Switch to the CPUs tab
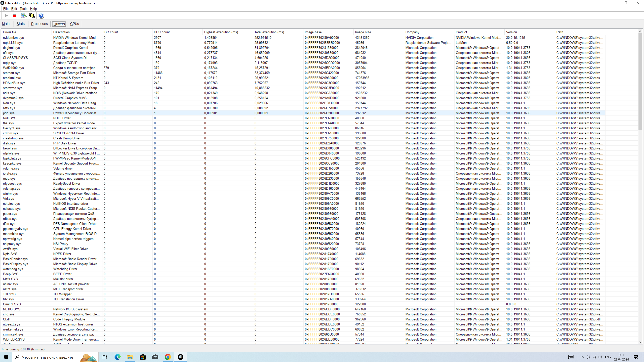 coord(74,24)
